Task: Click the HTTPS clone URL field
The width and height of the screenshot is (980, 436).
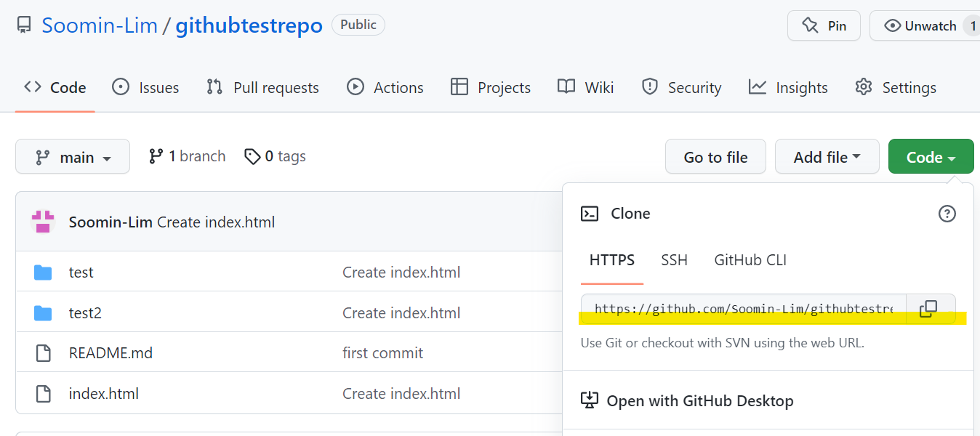Action: [x=743, y=310]
